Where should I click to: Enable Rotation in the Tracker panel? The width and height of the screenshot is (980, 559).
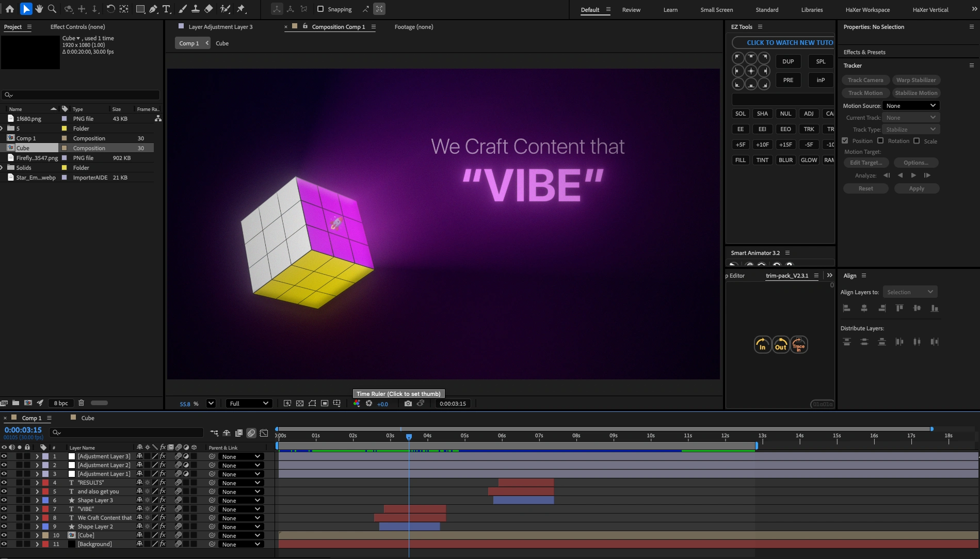click(x=881, y=140)
